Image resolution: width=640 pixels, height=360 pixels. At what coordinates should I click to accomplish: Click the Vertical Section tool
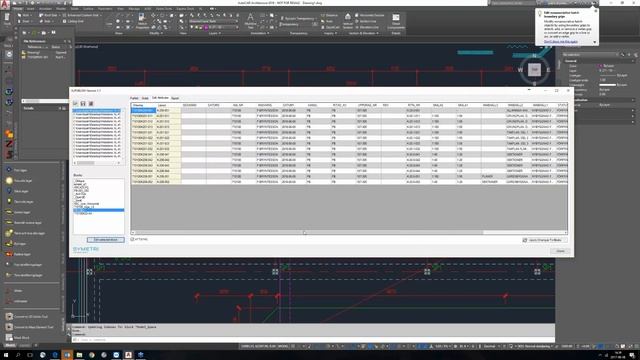pyautogui.click(x=348, y=20)
